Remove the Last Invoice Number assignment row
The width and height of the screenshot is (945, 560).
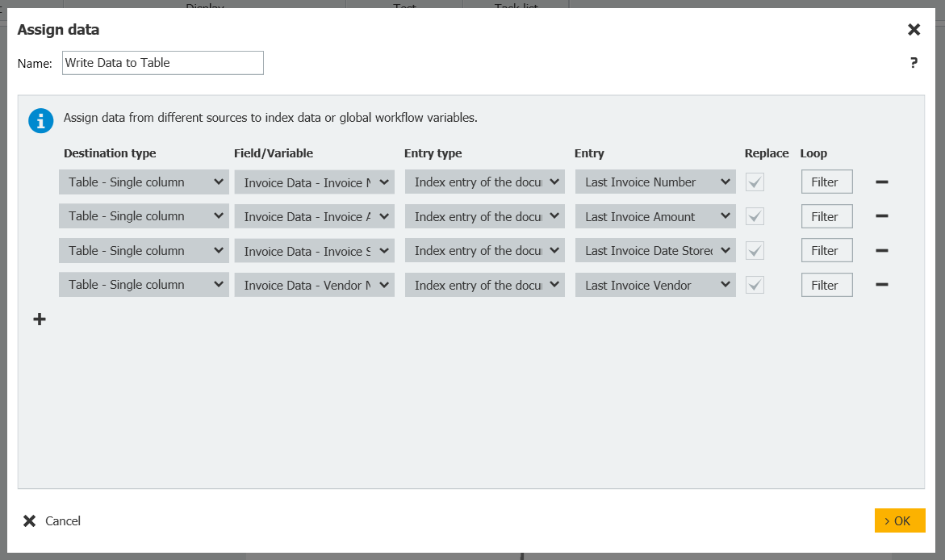[x=882, y=182]
